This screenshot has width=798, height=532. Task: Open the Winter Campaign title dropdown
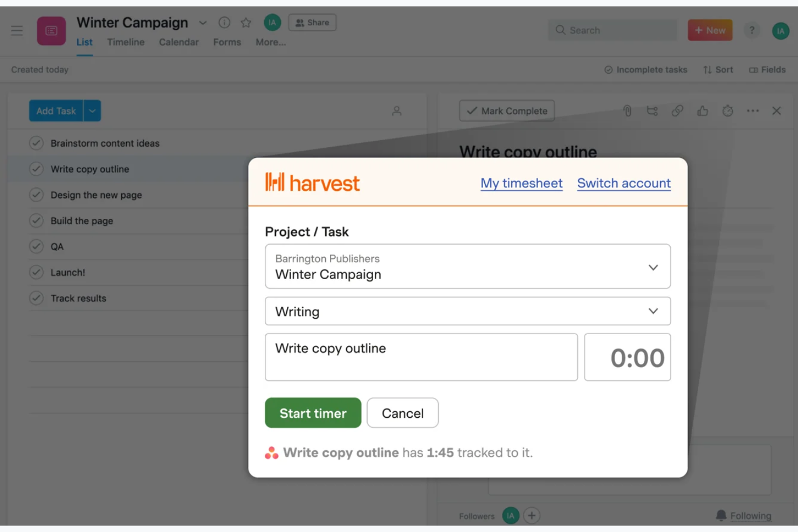tap(203, 23)
